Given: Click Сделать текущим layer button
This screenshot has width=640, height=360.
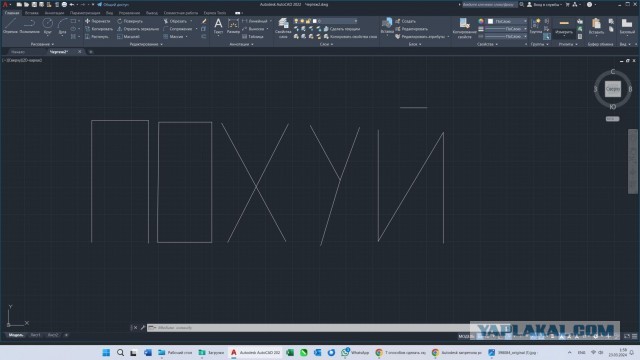Looking at the screenshot, I should (x=342, y=29).
